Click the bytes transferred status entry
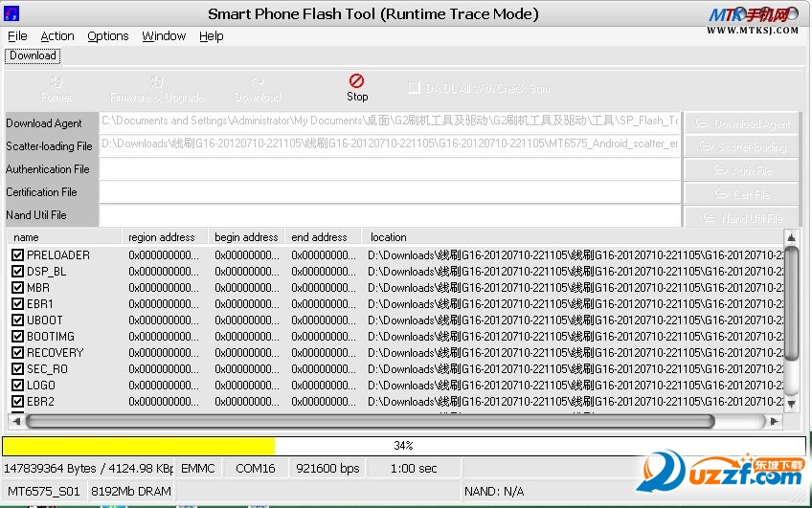This screenshot has height=508, width=812. coord(88,468)
